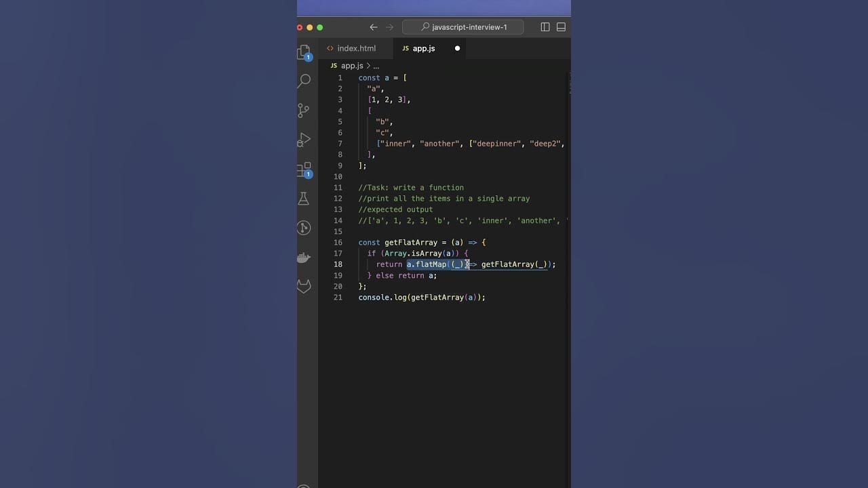Viewport: 868px width, 488px height.
Task: Open the GitLab fox view
Action: (x=304, y=287)
